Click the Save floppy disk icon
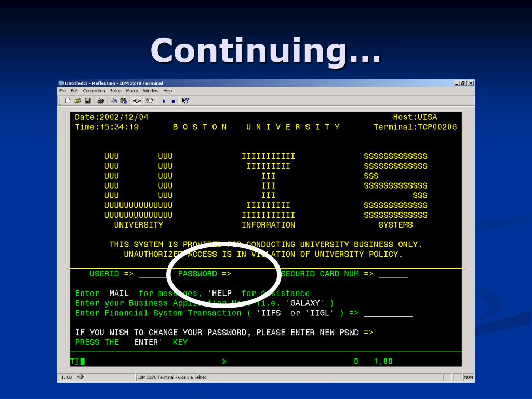The height and width of the screenshot is (399, 532). coord(87,101)
